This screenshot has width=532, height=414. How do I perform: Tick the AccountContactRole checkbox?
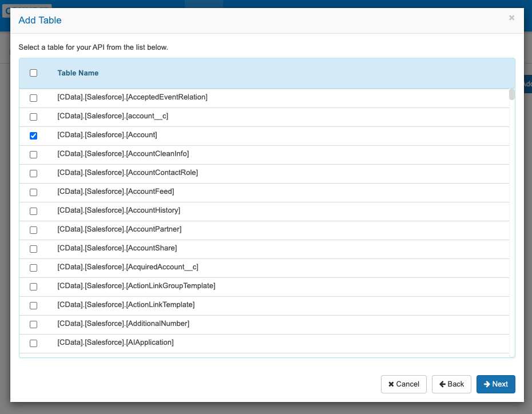[34, 173]
